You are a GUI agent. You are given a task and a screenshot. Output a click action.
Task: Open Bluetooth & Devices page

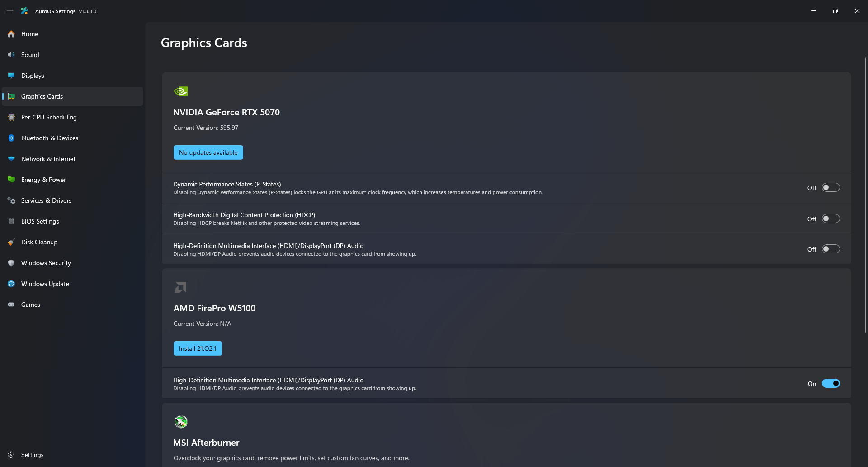(x=72, y=138)
